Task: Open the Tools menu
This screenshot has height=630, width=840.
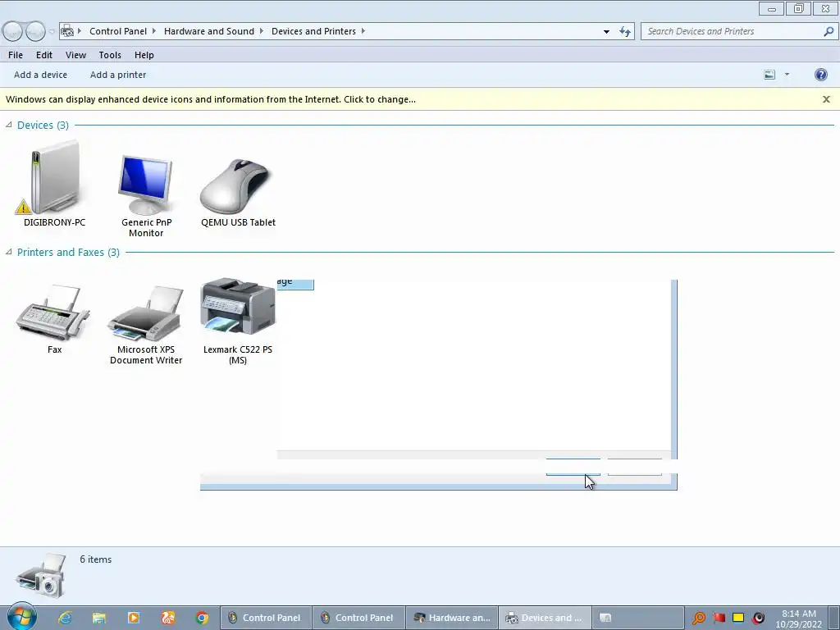Action: pyautogui.click(x=110, y=55)
